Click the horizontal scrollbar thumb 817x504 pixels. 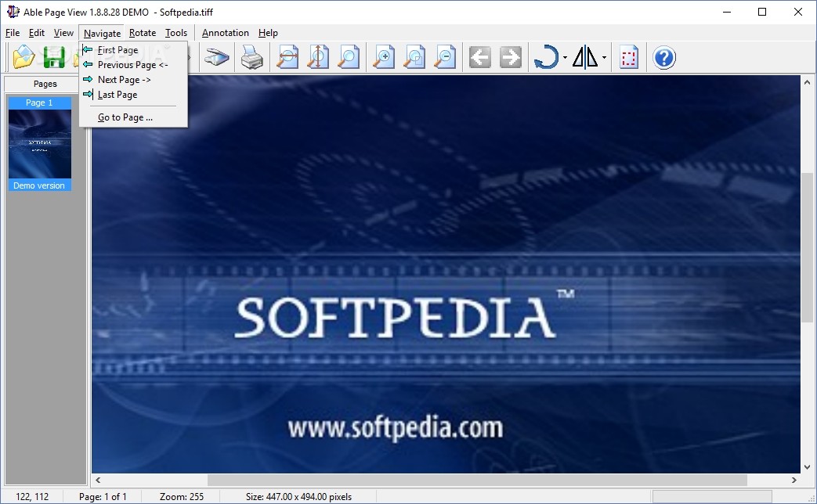click(x=477, y=480)
